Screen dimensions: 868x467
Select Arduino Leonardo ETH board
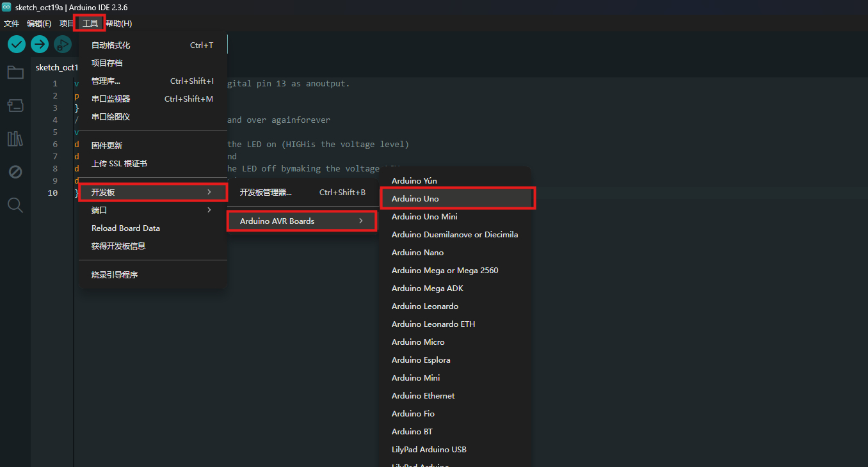tap(455, 324)
